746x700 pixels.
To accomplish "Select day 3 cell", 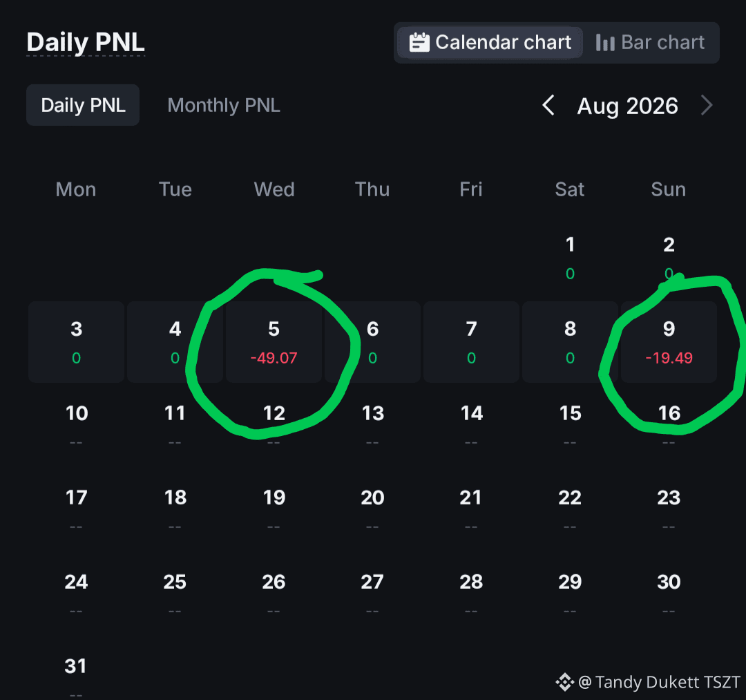I will click(x=76, y=342).
